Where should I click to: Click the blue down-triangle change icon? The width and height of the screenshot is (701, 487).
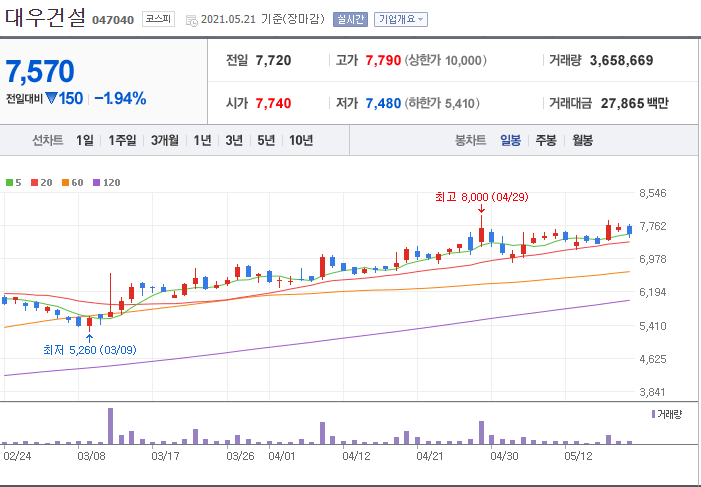(x=51, y=98)
